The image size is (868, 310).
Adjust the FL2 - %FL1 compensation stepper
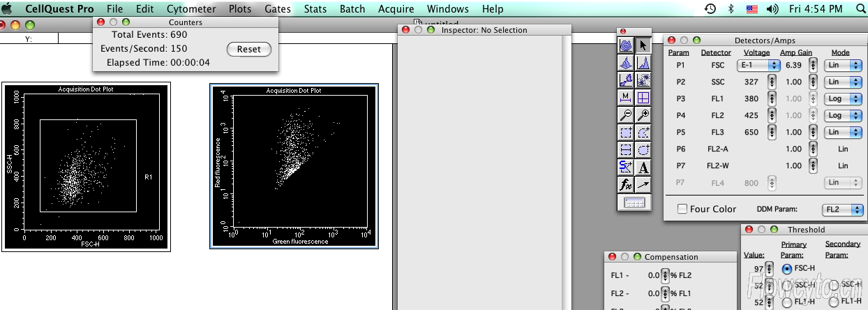(x=665, y=293)
